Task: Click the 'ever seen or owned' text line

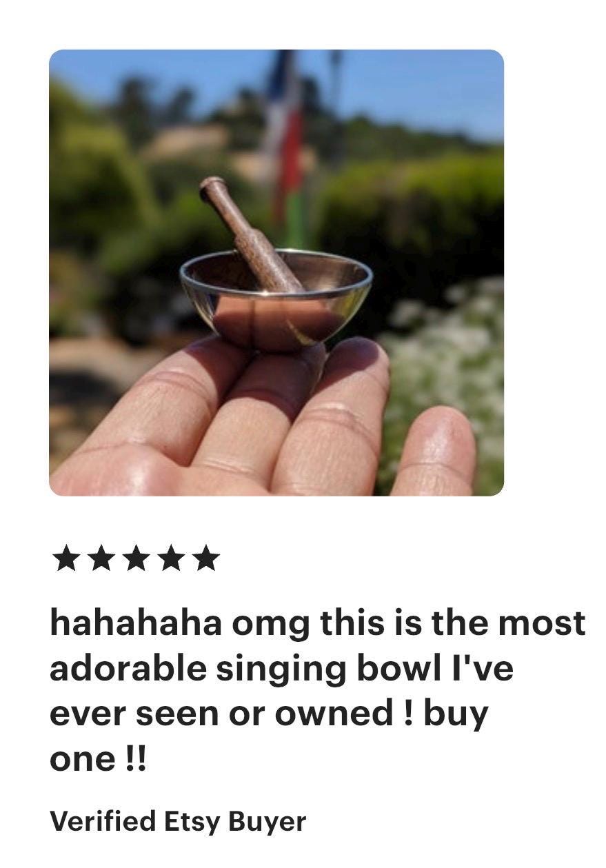Action: pos(269,714)
